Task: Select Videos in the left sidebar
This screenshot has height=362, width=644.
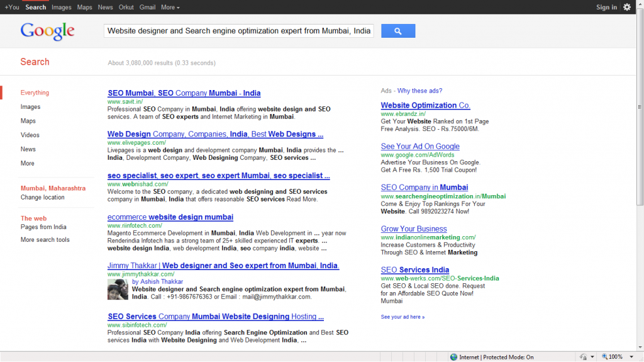Action: tap(30, 135)
